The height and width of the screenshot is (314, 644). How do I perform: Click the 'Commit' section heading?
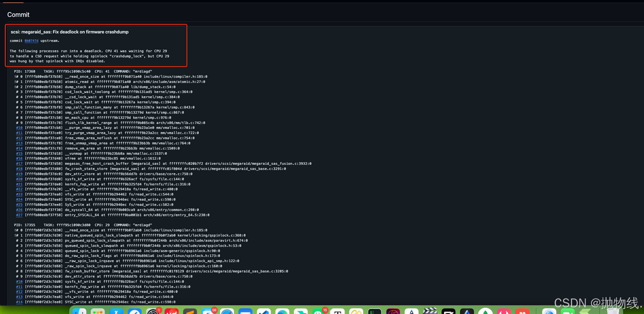[x=18, y=15]
